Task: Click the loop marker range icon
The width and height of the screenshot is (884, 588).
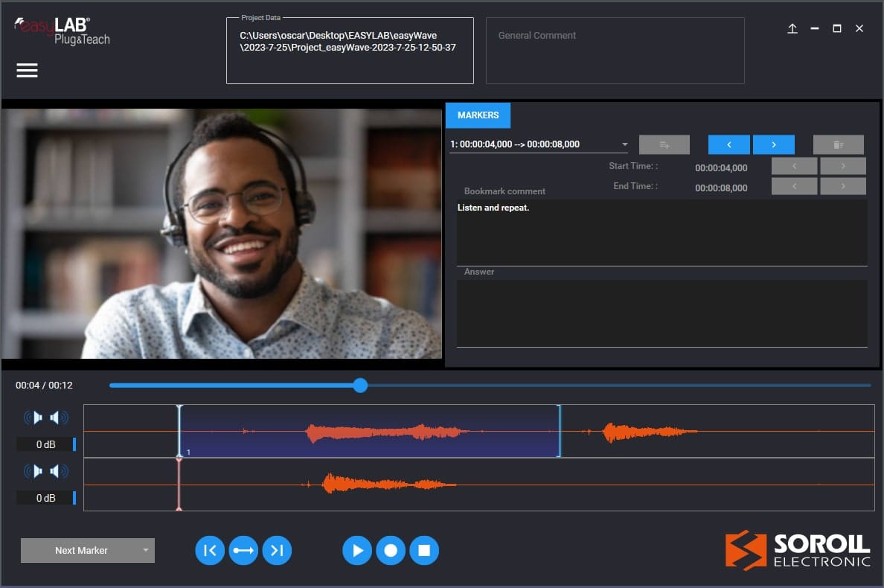Action: (x=243, y=551)
